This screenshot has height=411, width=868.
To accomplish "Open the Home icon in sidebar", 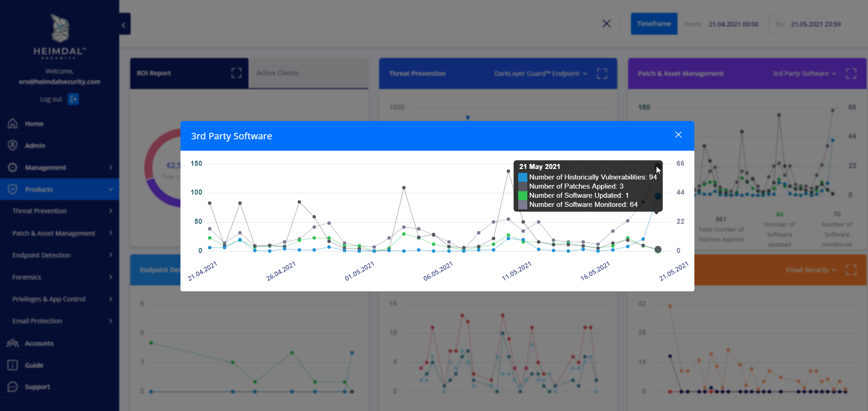I will (13, 123).
